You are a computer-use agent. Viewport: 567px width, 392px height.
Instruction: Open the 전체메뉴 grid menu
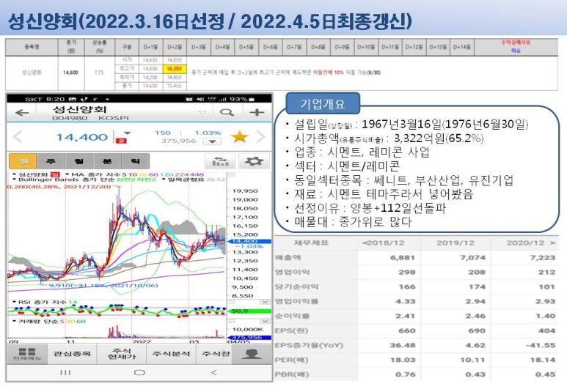click(27, 354)
